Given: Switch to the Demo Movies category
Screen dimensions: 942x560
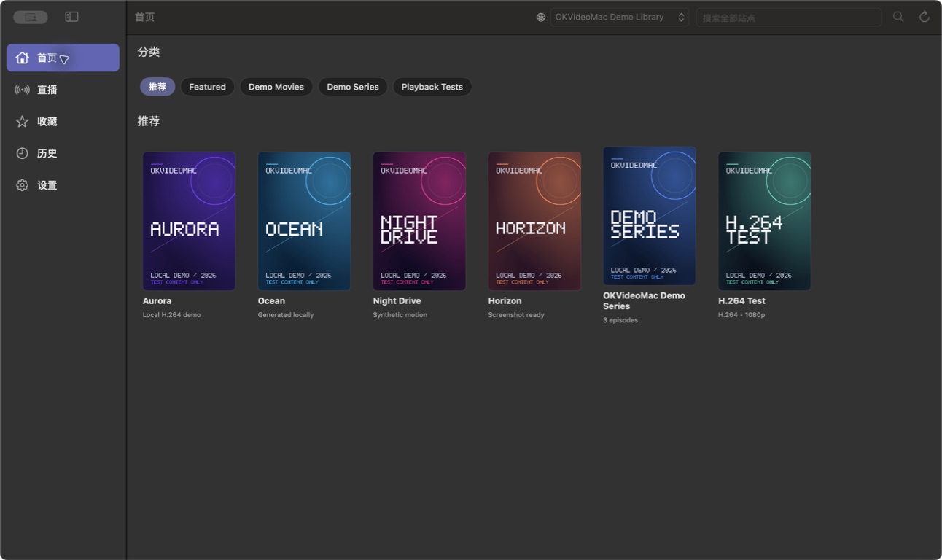Looking at the screenshot, I should tap(276, 87).
